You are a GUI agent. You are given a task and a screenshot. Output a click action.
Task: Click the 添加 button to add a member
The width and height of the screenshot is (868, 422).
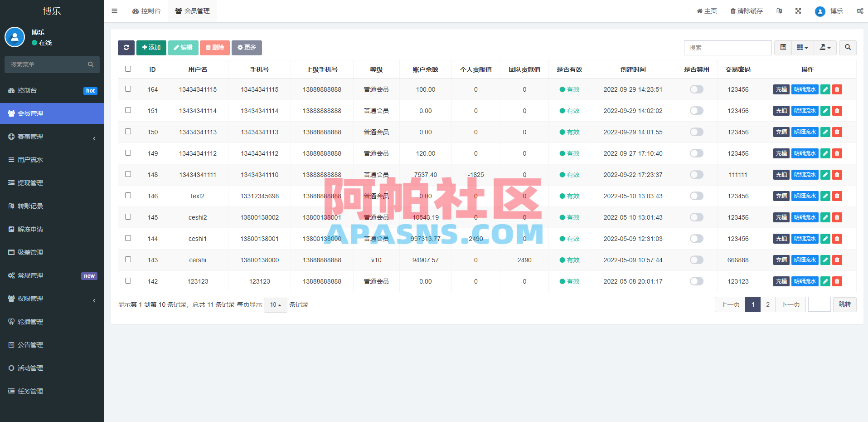coord(151,47)
